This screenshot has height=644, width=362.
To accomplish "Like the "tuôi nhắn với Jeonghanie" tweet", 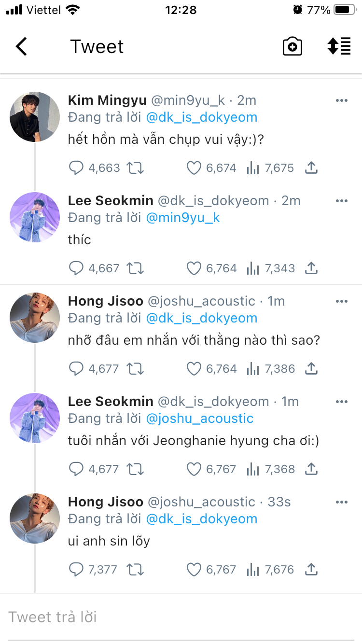I will (194, 469).
